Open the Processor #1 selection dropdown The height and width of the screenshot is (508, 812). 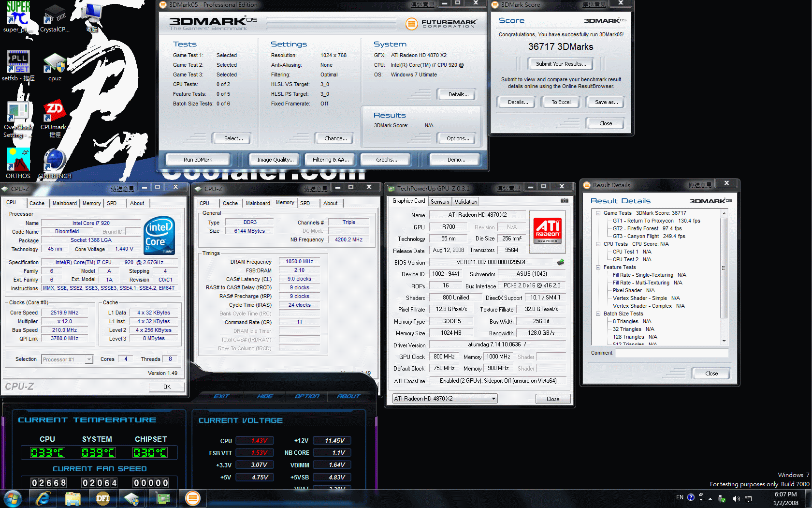pyautogui.click(x=67, y=359)
